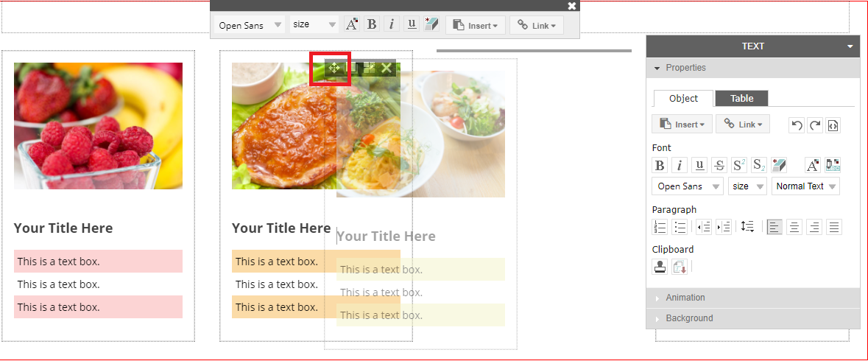
Task: Click the move handle on the dragged element
Action: [334, 68]
